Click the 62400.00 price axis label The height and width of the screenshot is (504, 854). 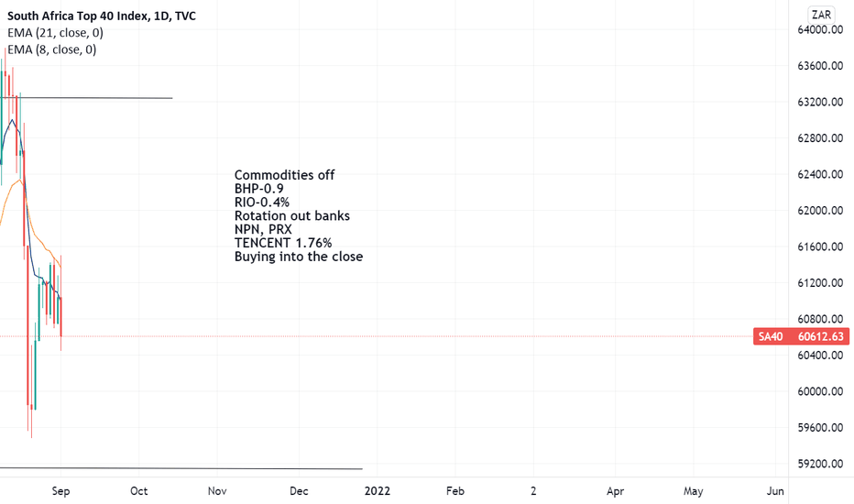click(x=820, y=174)
